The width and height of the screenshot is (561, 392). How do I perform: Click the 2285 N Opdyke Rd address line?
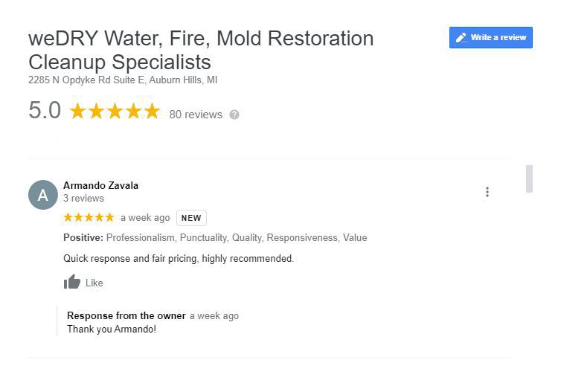123,80
